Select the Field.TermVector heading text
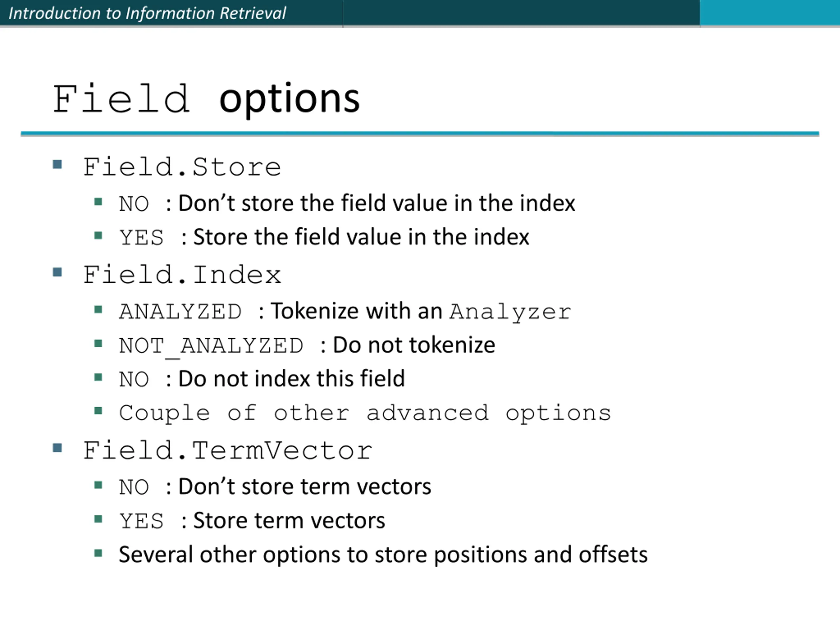 (x=227, y=451)
